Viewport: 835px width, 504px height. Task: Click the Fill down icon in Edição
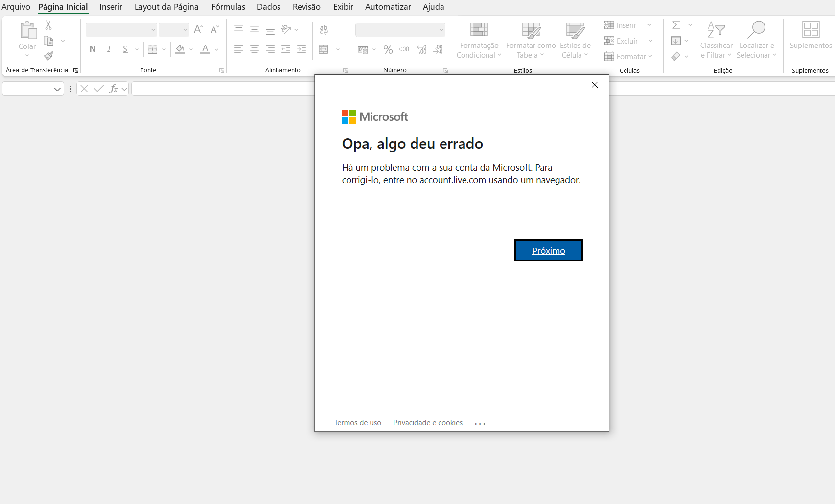coord(676,41)
